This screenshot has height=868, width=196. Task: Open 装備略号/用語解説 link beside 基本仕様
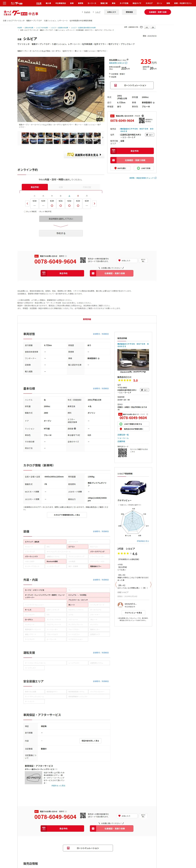101,389
